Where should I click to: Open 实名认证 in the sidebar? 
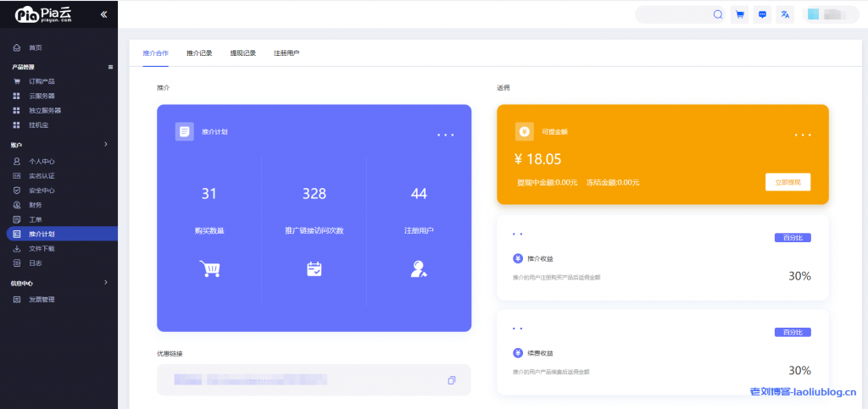[42, 175]
